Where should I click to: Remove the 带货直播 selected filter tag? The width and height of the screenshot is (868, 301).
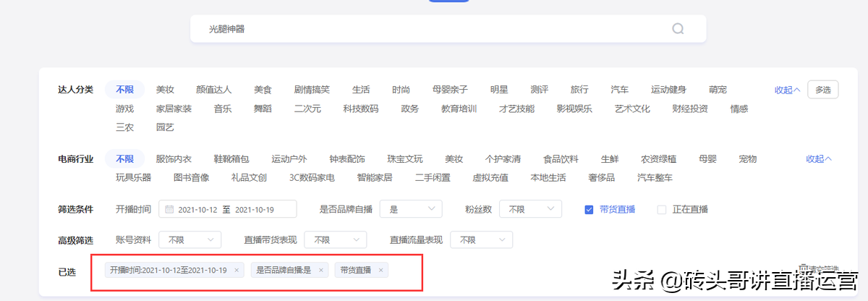point(380,270)
